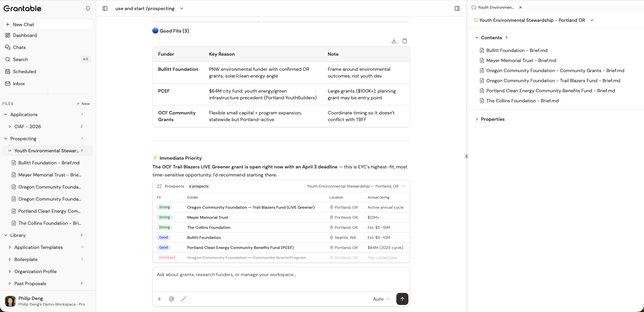This screenshot has height=312, width=644.
Task: Download the Good Fits table
Action: click(x=394, y=41)
